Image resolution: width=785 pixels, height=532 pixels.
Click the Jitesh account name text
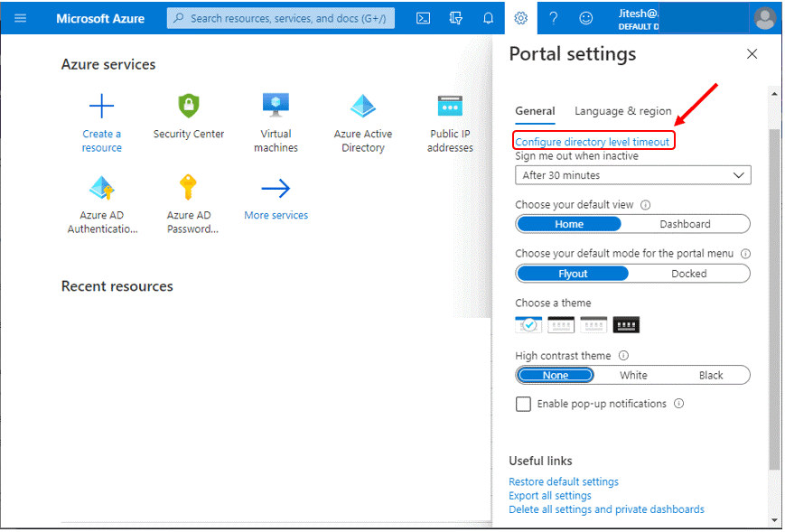639,14
